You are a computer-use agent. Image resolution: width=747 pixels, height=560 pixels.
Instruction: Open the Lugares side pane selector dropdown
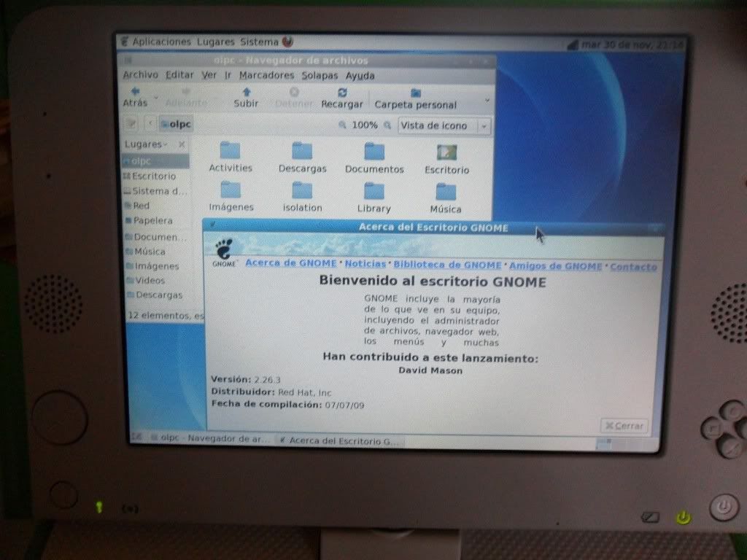coord(146,144)
